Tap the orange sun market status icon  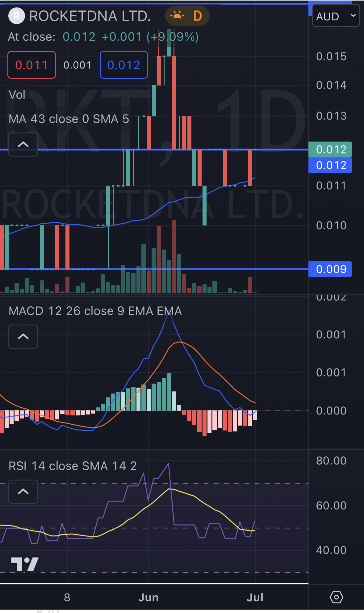177,16
